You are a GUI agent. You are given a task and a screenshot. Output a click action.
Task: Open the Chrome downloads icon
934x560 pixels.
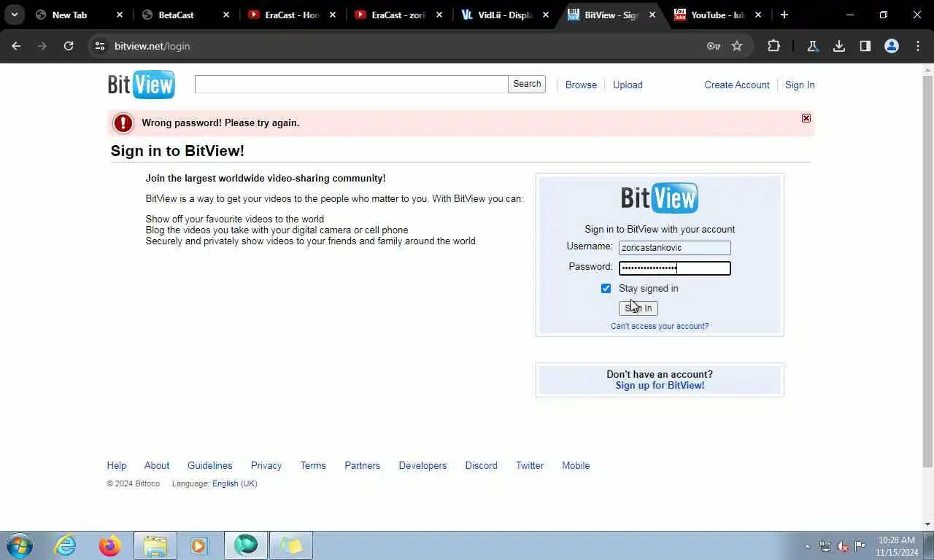[839, 46]
